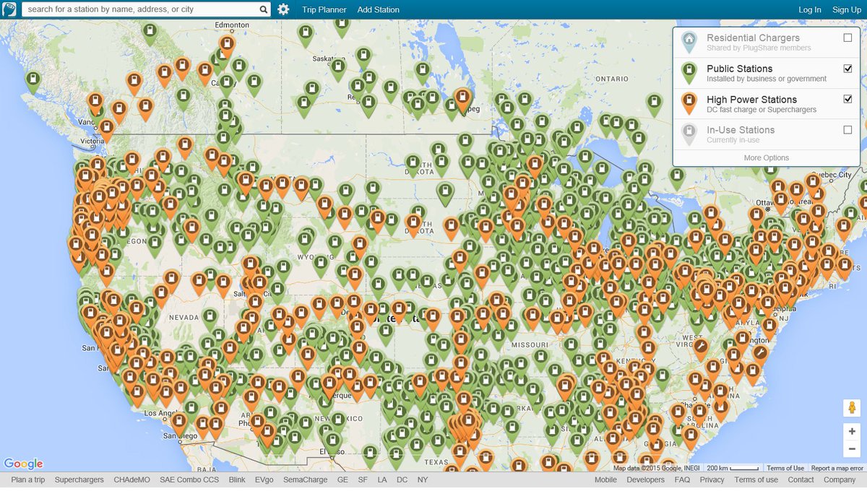Open the Add Station menu item

(379, 10)
